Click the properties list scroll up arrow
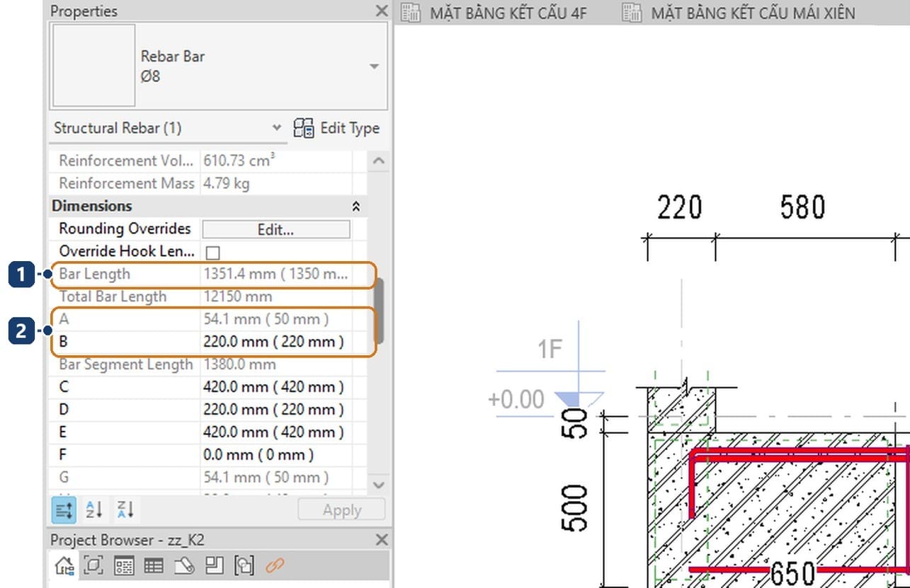 pos(379,161)
